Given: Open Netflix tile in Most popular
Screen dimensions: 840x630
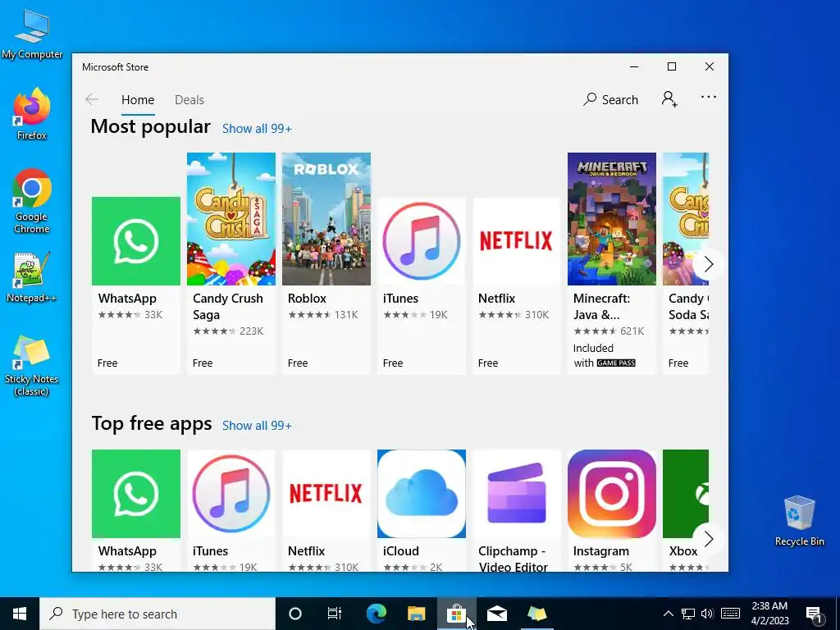Looking at the screenshot, I should [517, 285].
